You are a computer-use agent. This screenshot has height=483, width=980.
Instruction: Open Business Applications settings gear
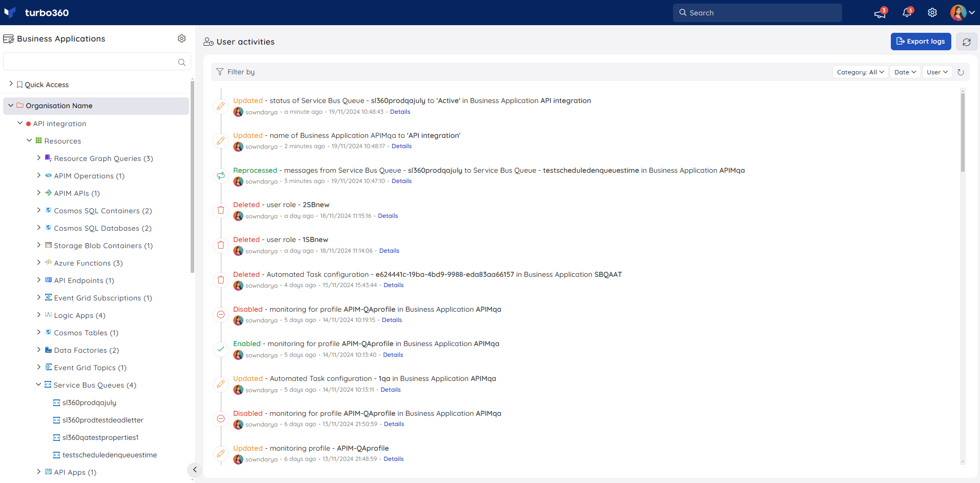[x=182, y=38]
